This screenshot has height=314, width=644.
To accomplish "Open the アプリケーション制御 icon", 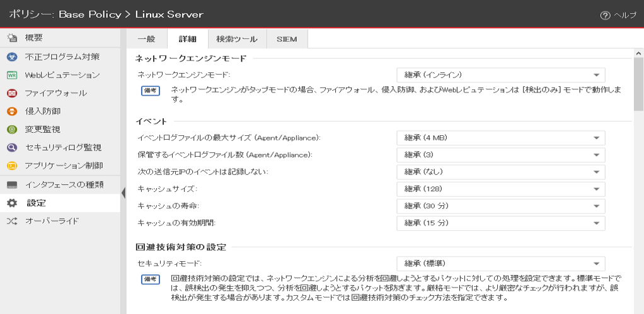I will [x=11, y=166].
